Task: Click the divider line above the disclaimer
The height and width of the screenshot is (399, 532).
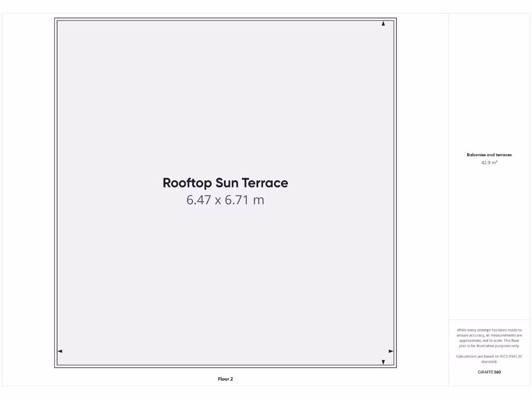Action: click(x=489, y=321)
